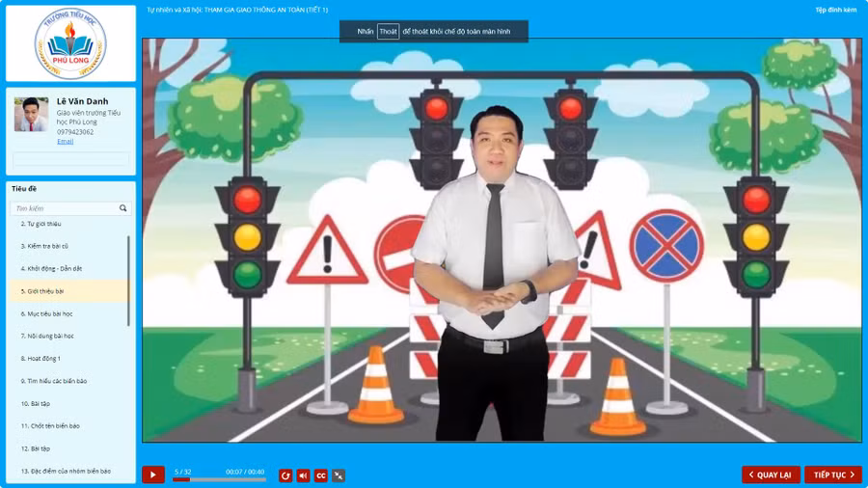Go back with the QUAY LẠI button
This screenshot has width=868, height=488.
click(x=771, y=474)
